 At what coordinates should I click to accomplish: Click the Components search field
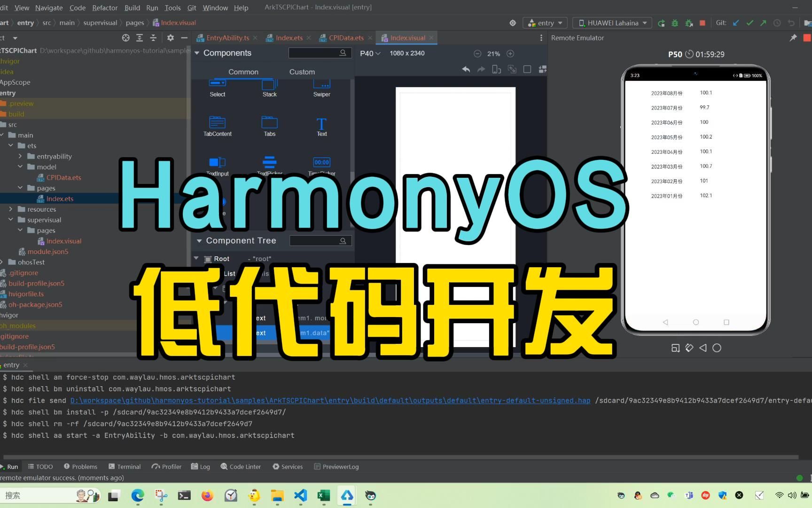pyautogui.click(x=320, y=53)
